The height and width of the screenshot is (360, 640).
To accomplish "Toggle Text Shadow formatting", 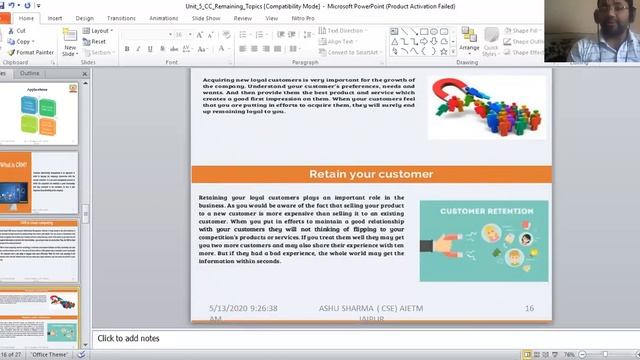I will pyautogui.click(x=162, y=49).
